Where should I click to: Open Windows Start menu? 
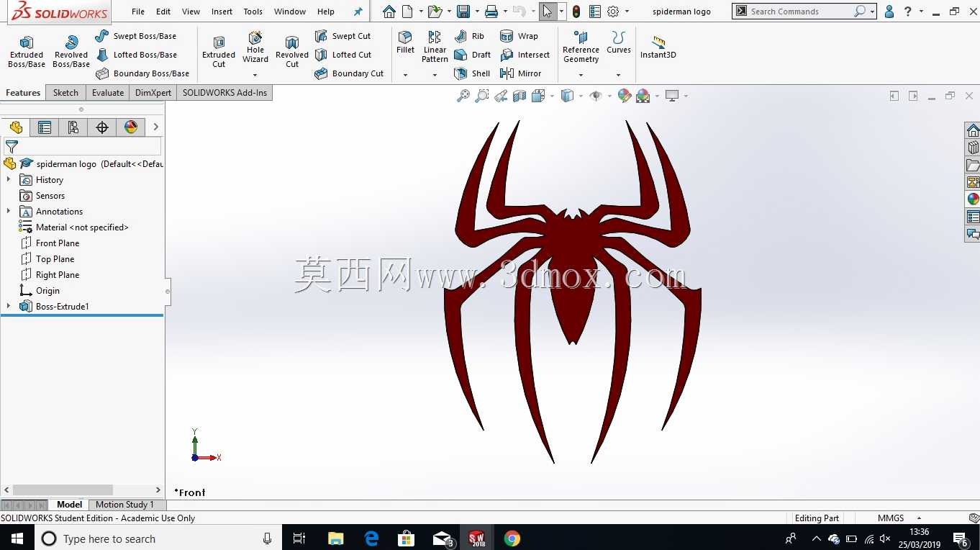pyautogui.click(x=17, y=538)
